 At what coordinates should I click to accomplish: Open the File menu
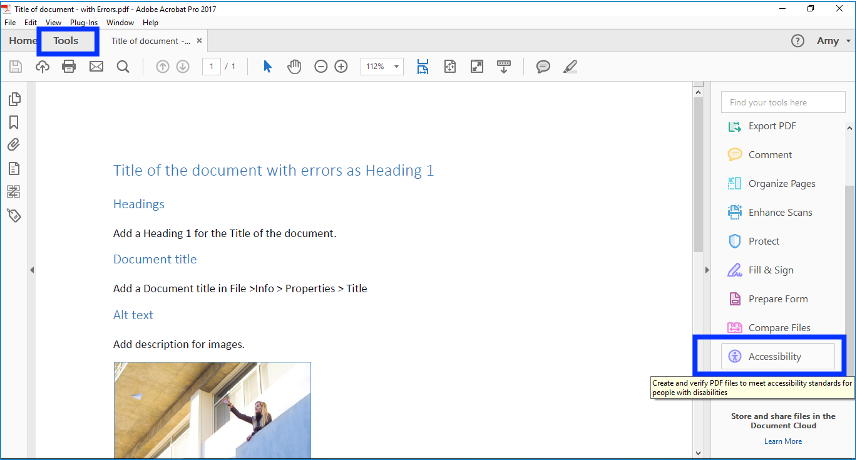pyautogui.click(x=10, y=22)
